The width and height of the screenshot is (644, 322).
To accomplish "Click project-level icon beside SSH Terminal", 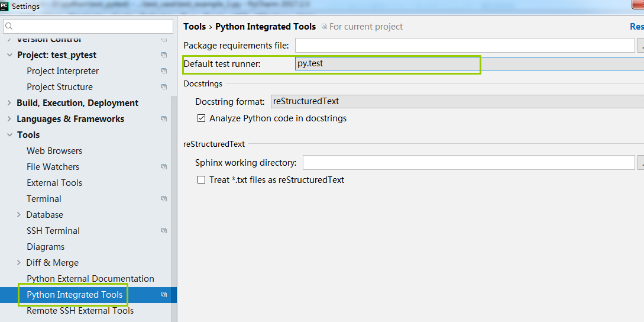I will point(164,231).
